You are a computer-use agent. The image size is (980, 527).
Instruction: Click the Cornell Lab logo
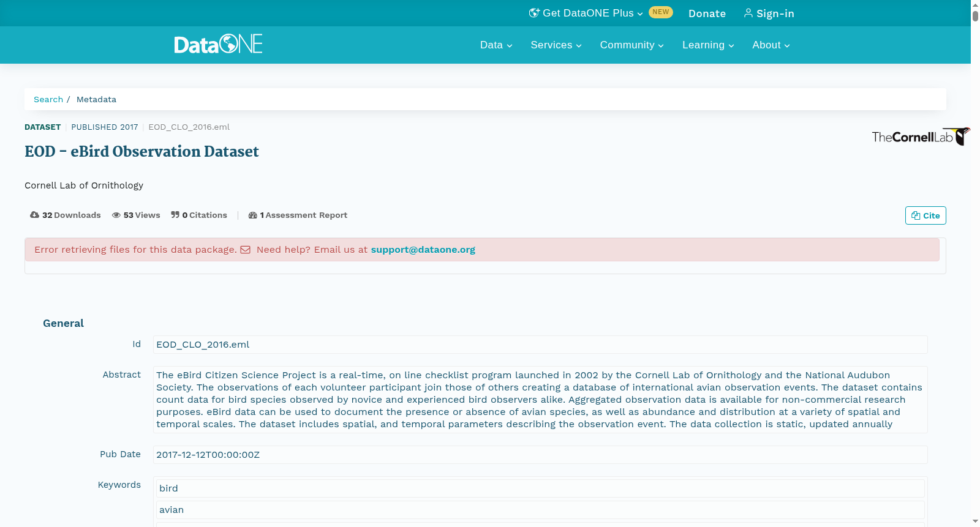tap(921, 136)
